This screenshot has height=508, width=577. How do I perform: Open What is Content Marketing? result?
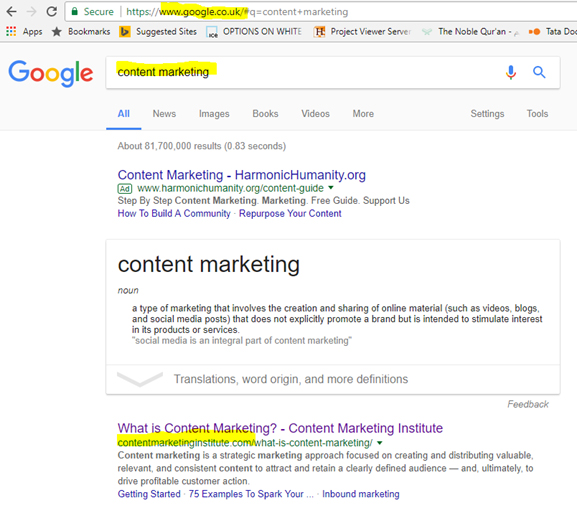(x=280, y=428)
